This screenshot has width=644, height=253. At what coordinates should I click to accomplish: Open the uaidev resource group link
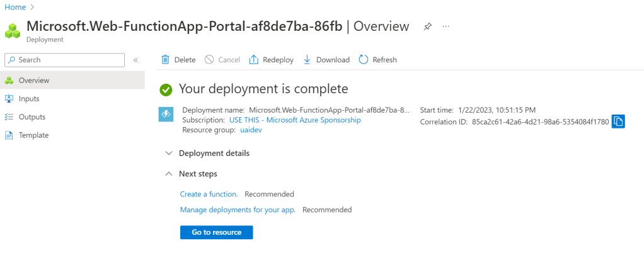tap(250, 130)
